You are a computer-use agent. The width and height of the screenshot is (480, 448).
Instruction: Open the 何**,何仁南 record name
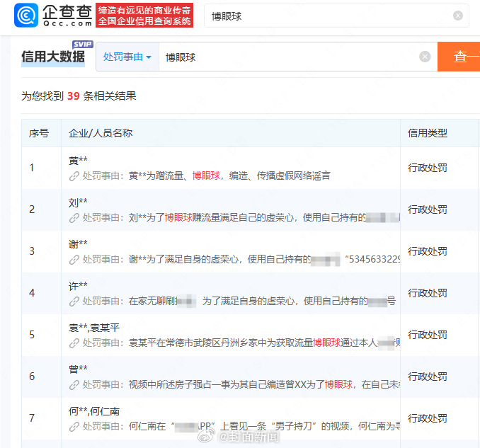[x=94, y=411]
